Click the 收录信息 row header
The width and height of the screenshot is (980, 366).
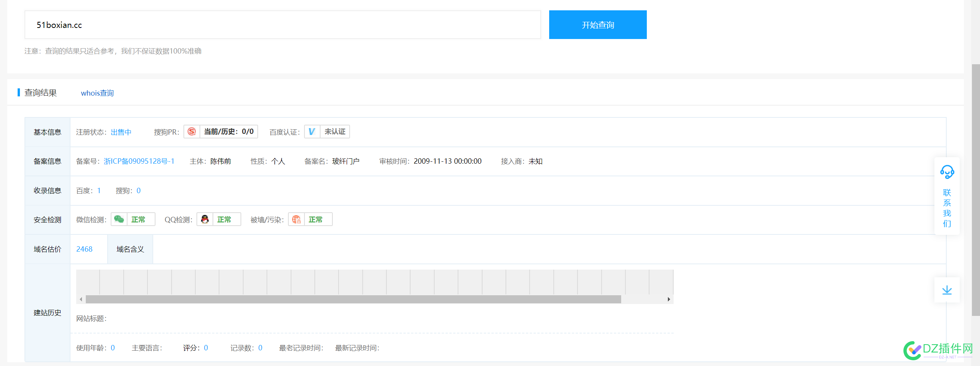coord(47,190)
